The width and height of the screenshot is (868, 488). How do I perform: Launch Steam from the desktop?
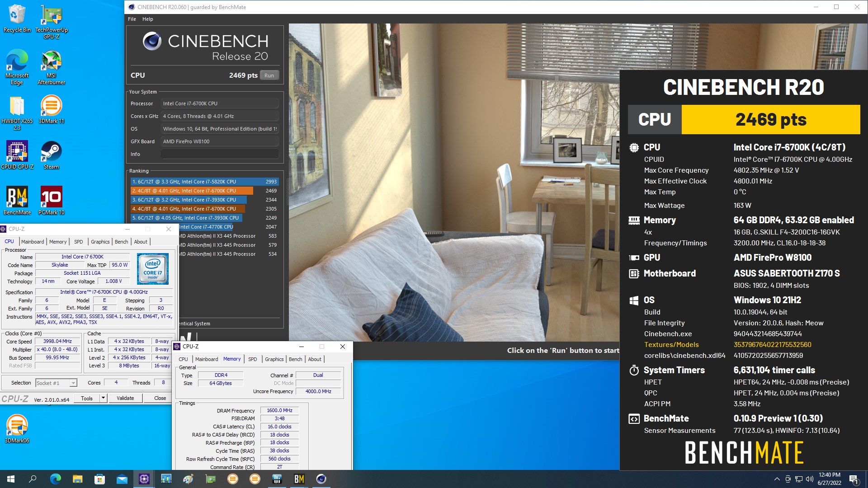click(x=52, y=155)
